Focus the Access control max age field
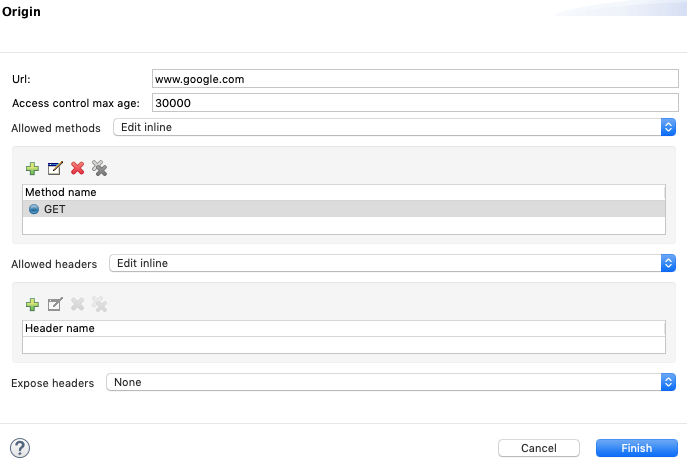Screen dimensions: 687x470 (x=414, y=102)
